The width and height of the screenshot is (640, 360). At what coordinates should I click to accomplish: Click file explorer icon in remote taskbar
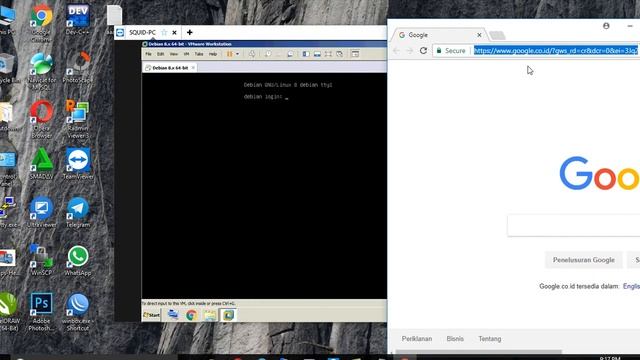point(210,315)
